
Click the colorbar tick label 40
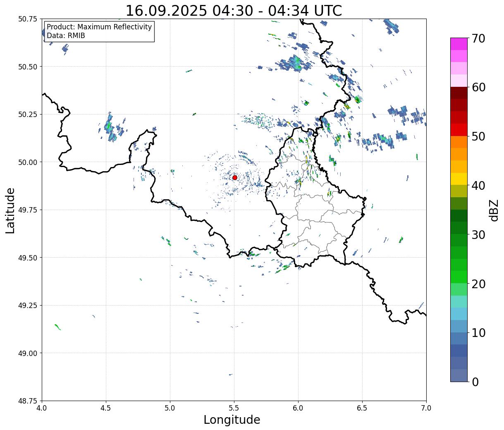[478, 186]
